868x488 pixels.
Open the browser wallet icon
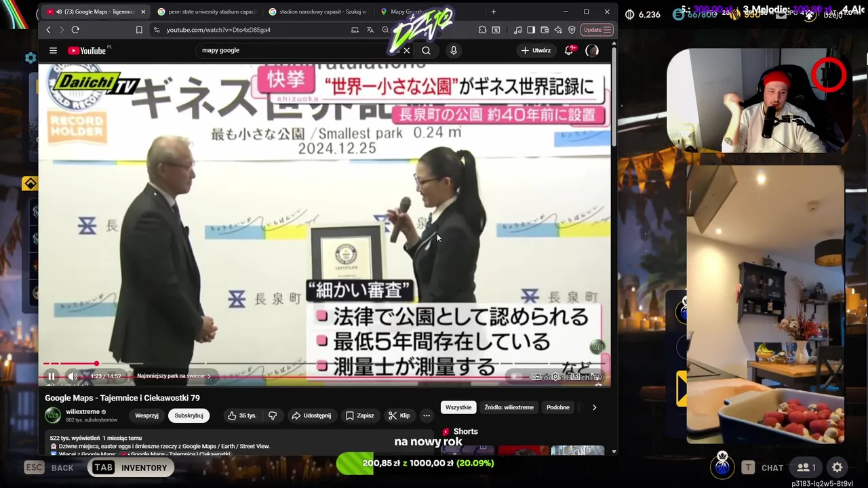point(545,30)
